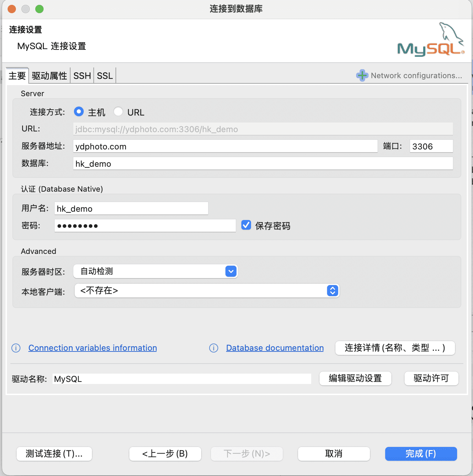Switch to the 驱动属性 tab
Viewport: 473px width, 476px height.
[49, 75]
